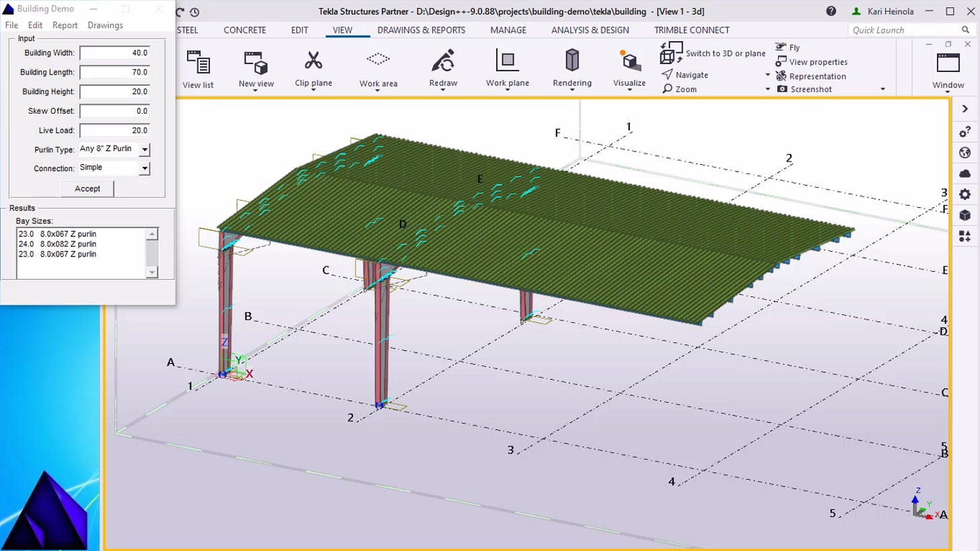Open the View list tool
980x551 pixels.
click(x=198, y=69)
